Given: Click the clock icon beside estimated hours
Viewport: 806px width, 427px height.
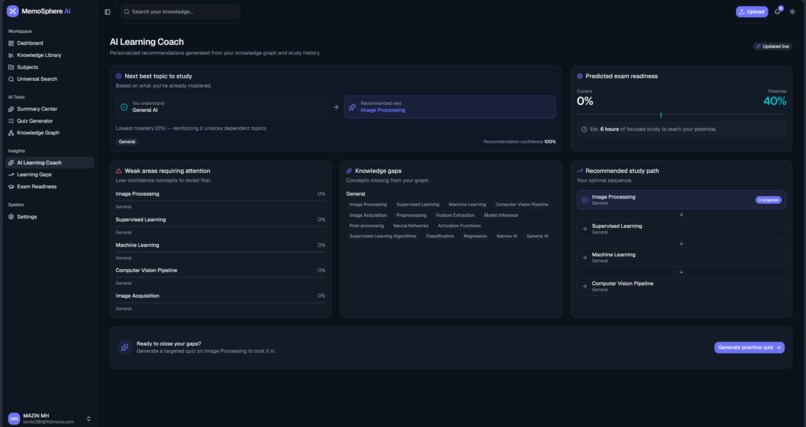Looking at the screenshot, I should pyautogui.click(x=584, y=129).
